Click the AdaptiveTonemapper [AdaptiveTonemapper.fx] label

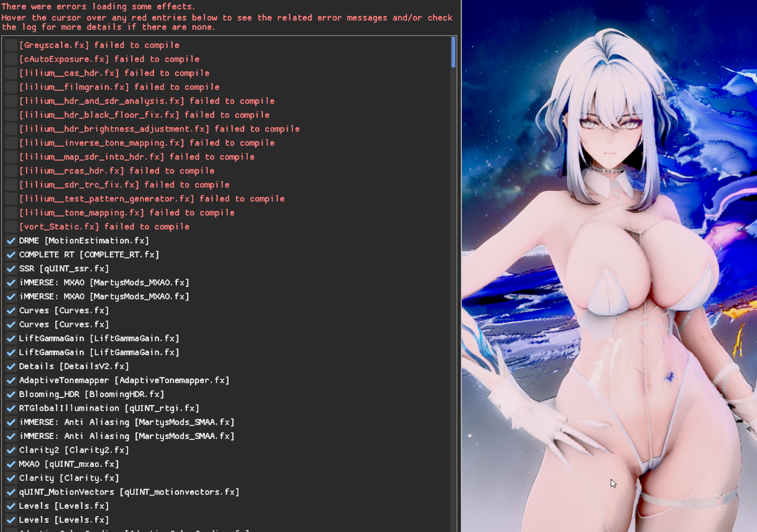[x=124, y=380]
